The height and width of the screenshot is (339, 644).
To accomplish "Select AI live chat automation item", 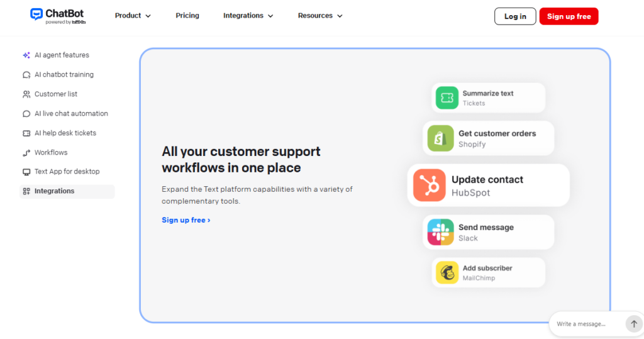I will (71, 114).
